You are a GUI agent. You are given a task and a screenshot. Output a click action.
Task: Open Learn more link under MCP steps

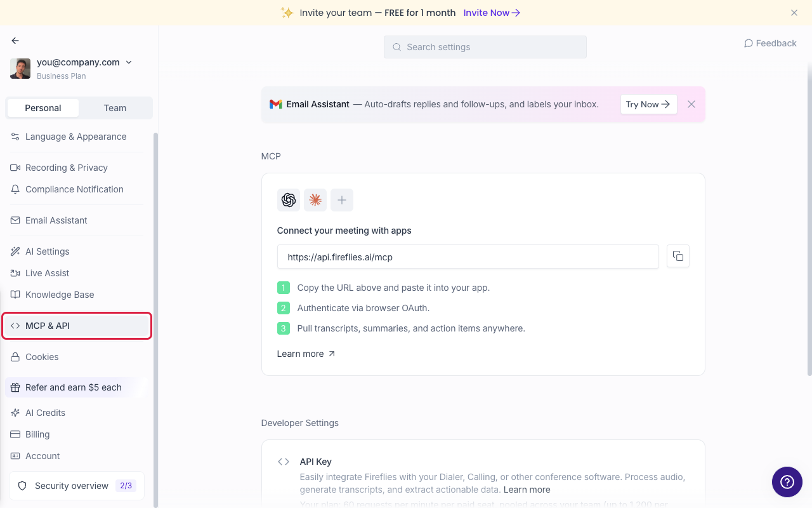pos(306,354)
